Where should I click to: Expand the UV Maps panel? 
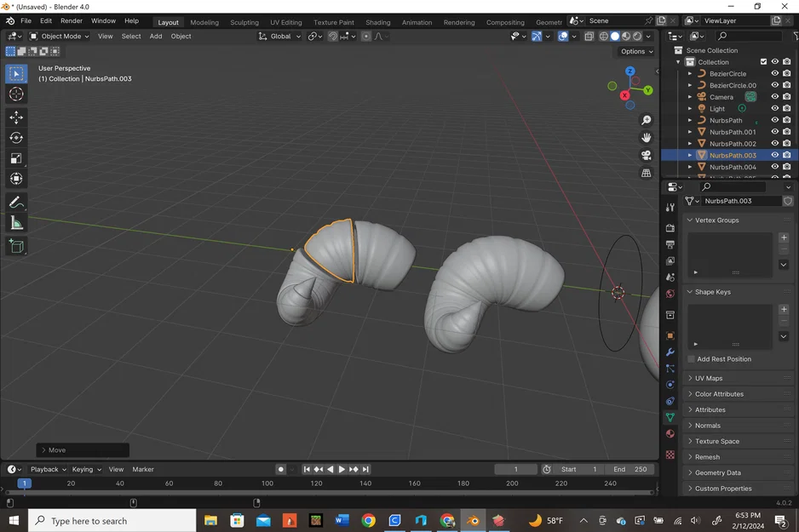pyautogui.click(x=709, y=378)
